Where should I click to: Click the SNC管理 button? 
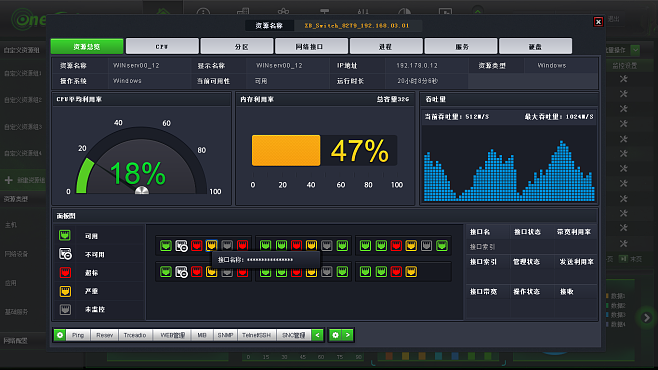coord(293,335)
